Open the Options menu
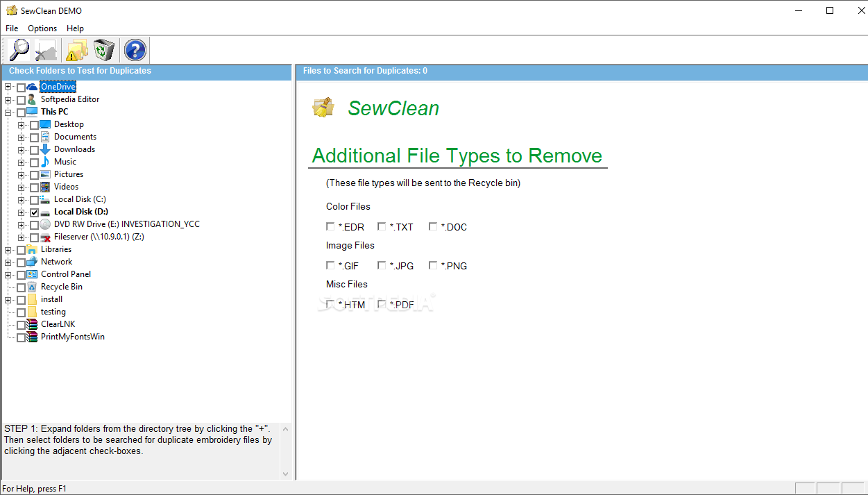The width and height of the screenshot is (868, 495). tap(42, 28)
